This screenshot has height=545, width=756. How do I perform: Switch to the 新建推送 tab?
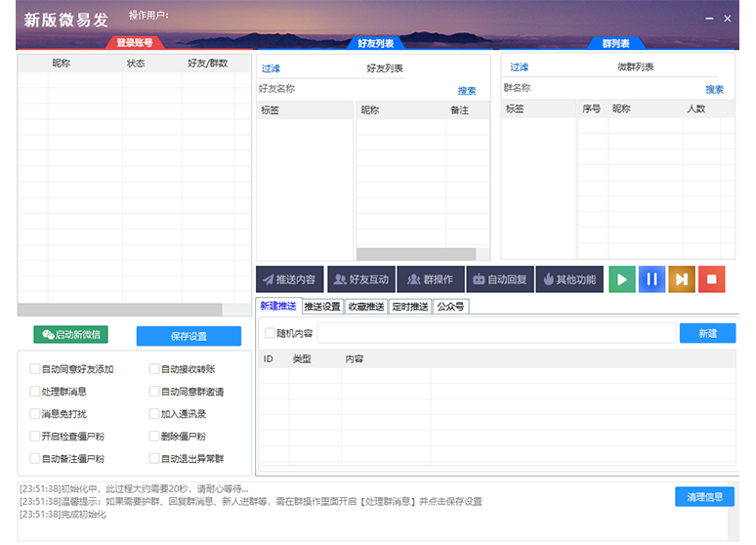click(x=278, y=306)
